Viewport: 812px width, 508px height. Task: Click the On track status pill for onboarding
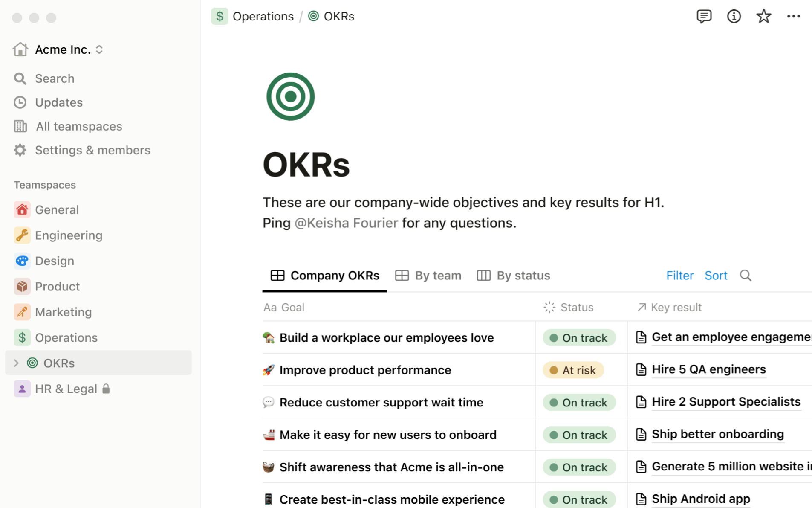579,435
